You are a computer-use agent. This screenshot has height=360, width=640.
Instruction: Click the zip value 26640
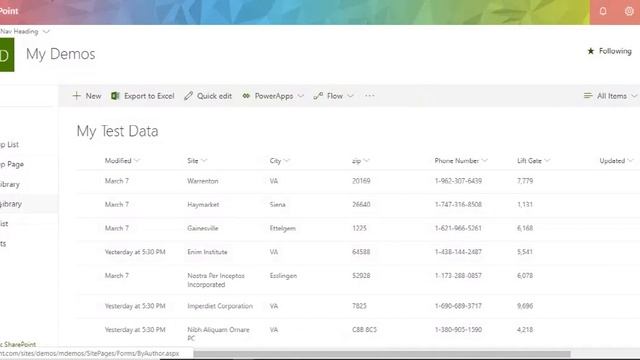pos(361,204)
